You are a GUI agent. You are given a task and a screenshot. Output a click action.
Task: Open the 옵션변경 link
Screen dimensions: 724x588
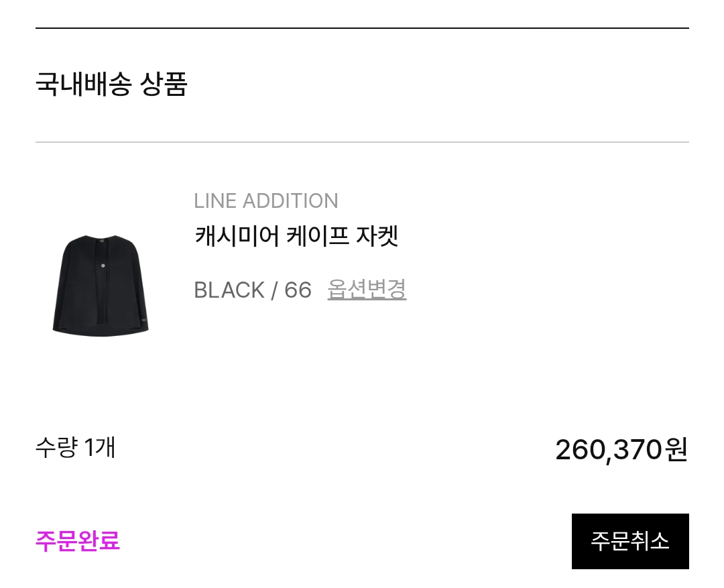[x=367, y=290]
